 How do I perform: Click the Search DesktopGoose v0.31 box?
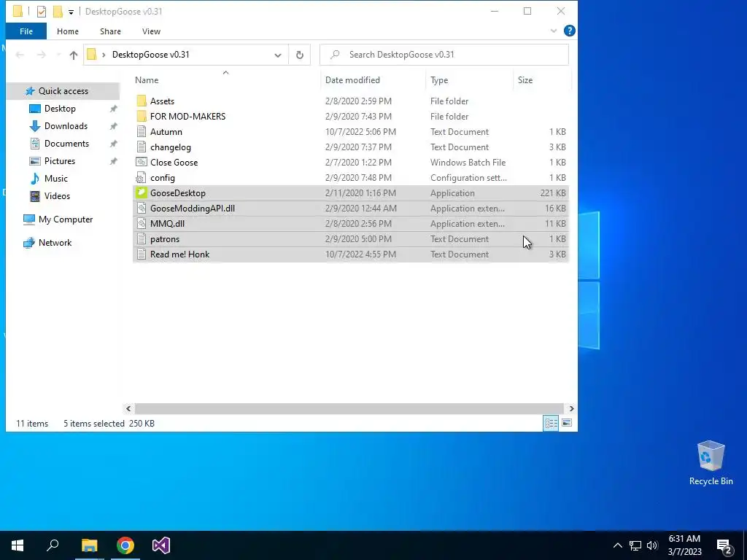click(444, 55)
